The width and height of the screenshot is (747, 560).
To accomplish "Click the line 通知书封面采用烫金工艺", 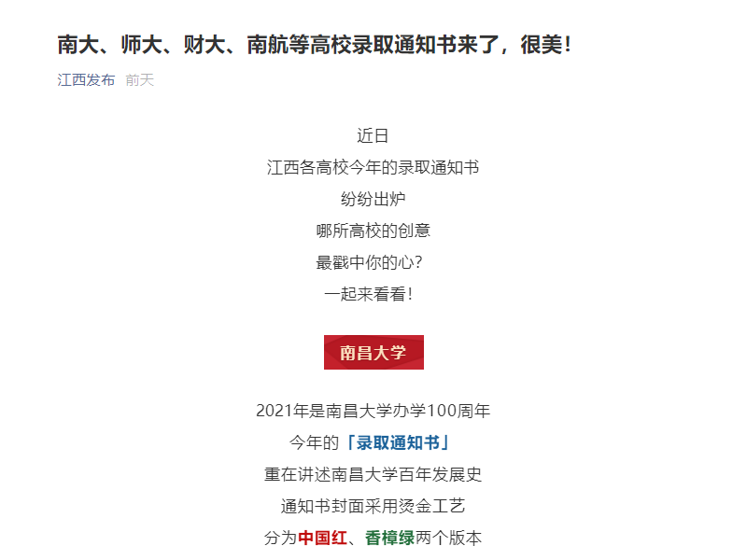I will pyautogui.click(x=373, y=506).
